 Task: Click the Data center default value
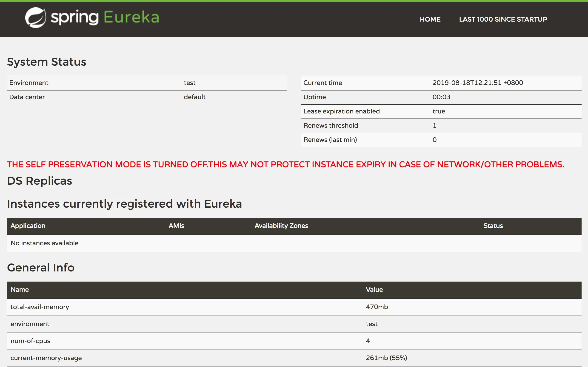point(194,97)
